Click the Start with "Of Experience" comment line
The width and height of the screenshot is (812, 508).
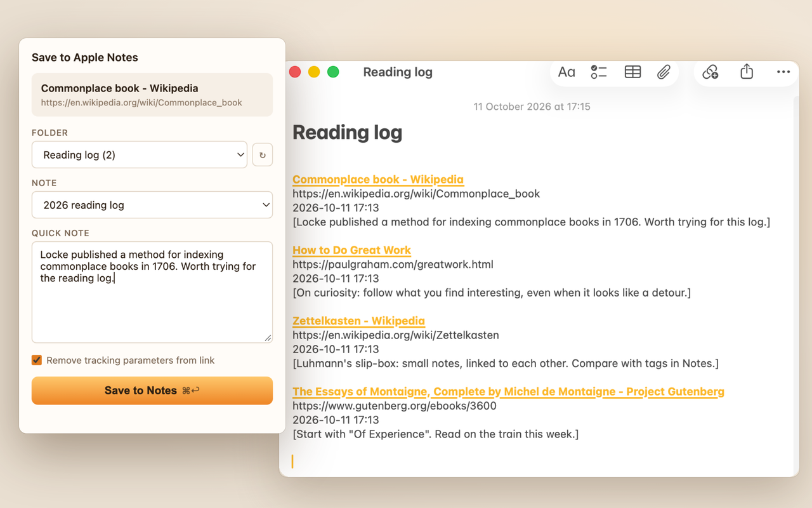pyautogui.click(x=436, y=434)
